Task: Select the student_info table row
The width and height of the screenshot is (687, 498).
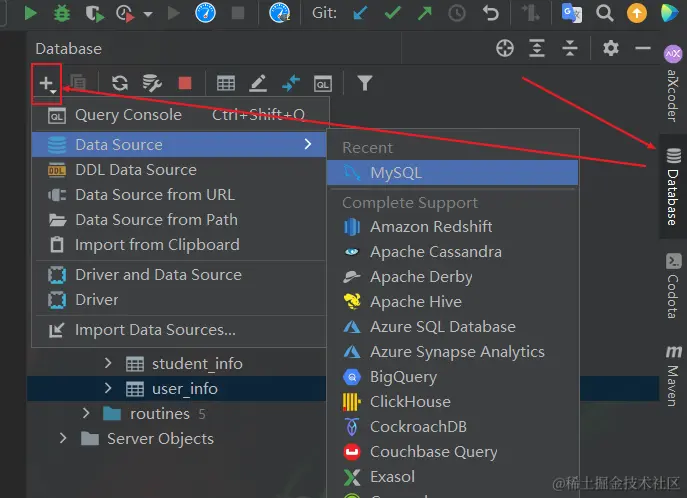Action: (177, 364)
